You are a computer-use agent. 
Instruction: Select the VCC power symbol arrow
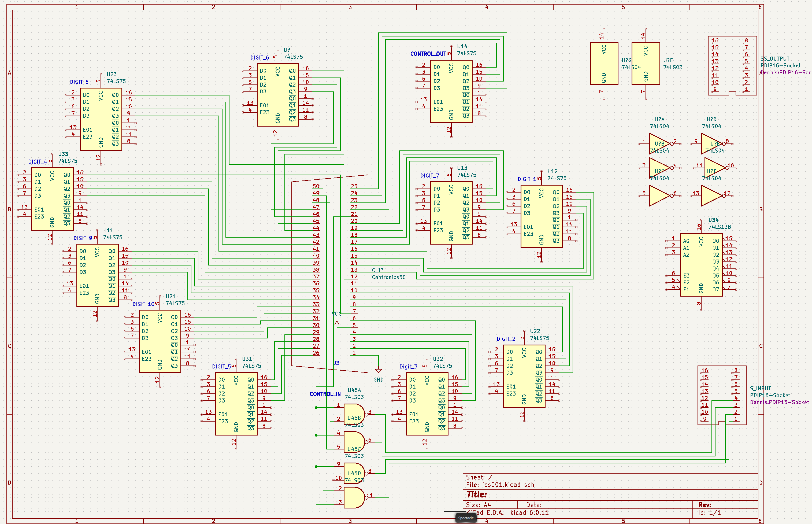pos(337,324)
